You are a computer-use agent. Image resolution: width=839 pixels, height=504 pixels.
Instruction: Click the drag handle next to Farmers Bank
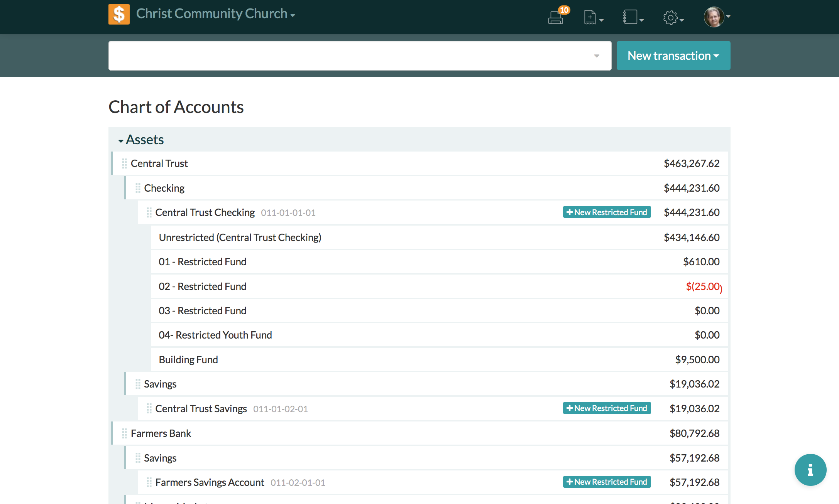coord(124,433)
